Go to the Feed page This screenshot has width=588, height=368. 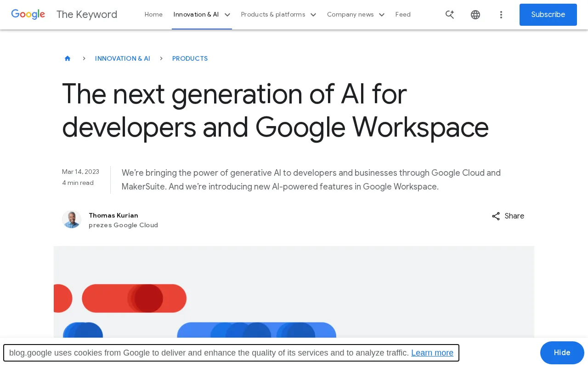point(403,14)
